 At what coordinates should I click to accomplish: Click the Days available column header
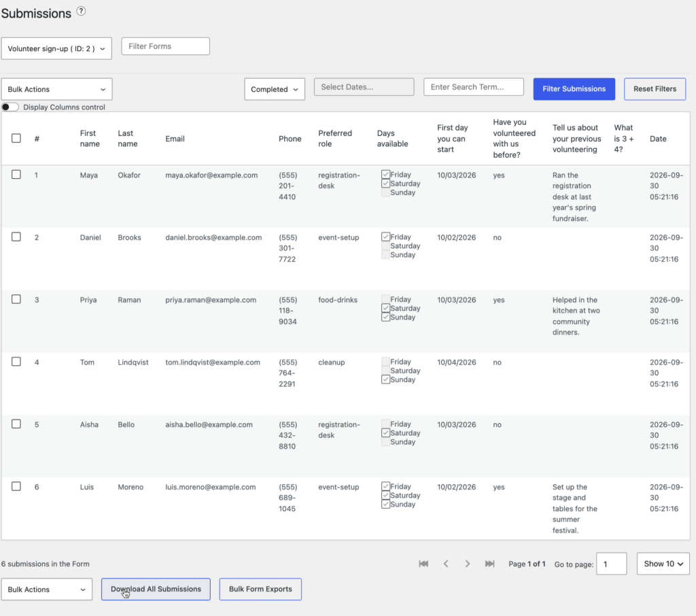click(392, 139)
